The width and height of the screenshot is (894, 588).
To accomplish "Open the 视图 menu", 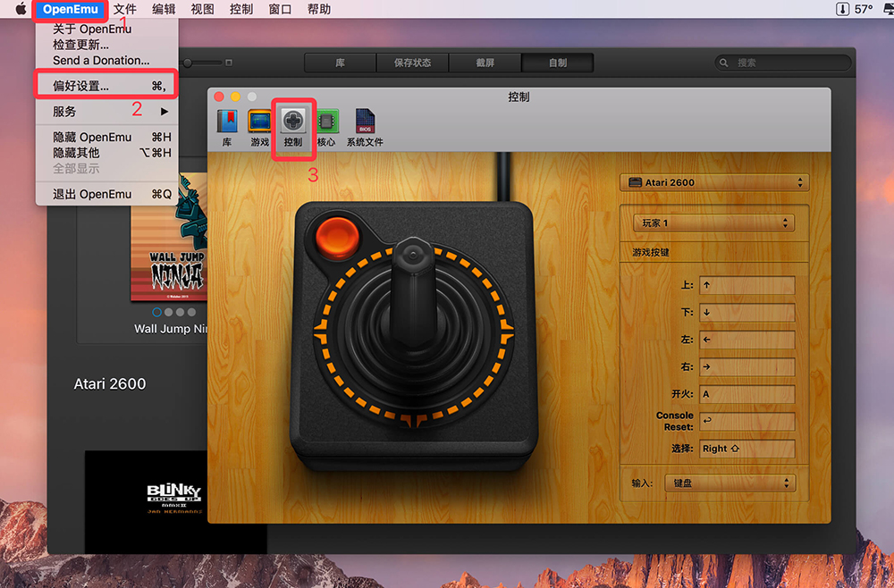I will coord(202,9).
